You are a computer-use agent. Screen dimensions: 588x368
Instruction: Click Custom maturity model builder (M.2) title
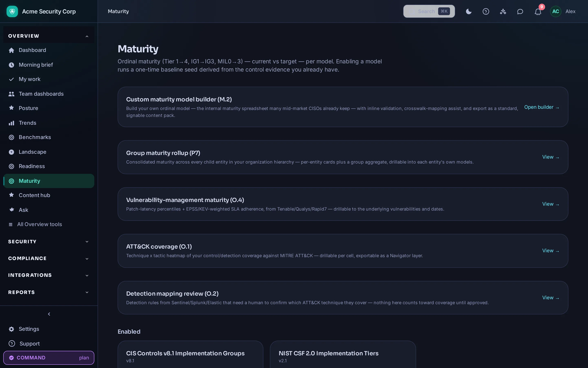[179, 99]
